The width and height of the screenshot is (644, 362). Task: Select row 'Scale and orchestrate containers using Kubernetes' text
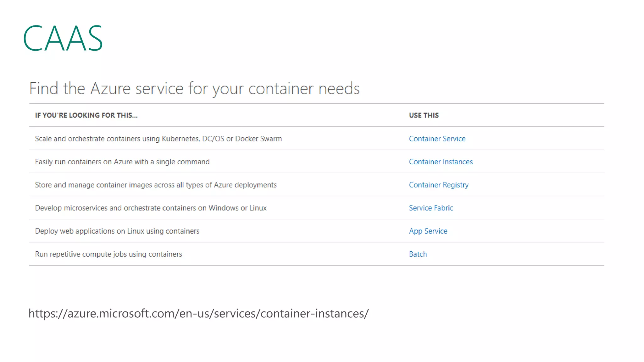pos(158,139)
